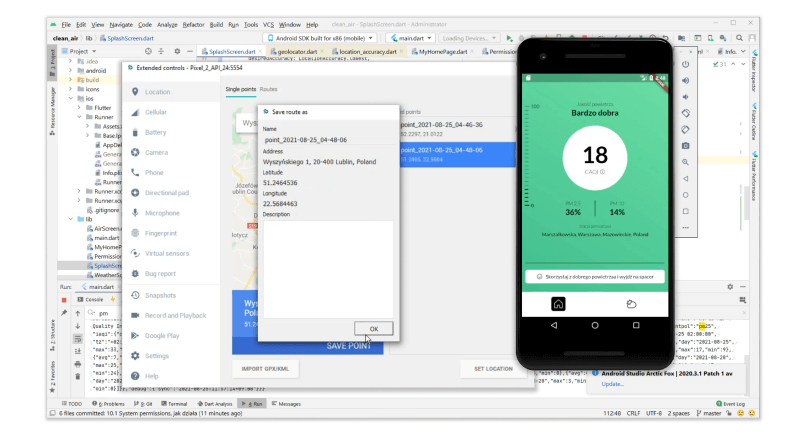
Task: Click the Update link in notification
Action: [x=611, y=383]
